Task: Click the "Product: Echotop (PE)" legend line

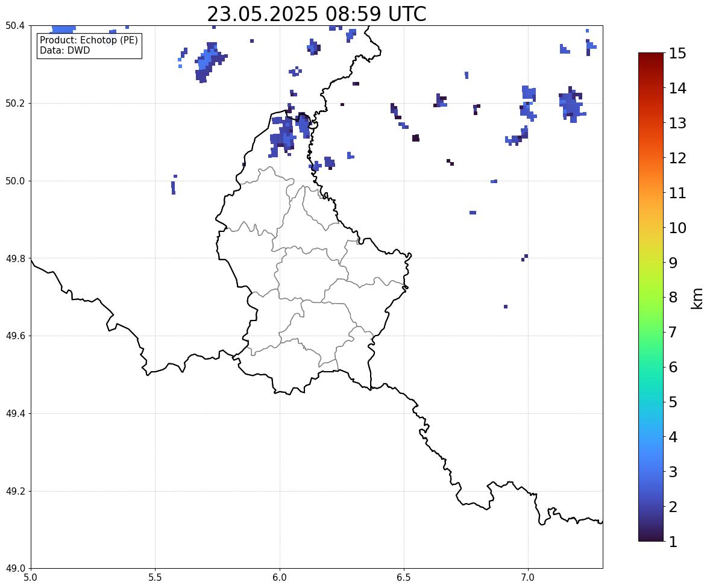Action: (89, 40)
